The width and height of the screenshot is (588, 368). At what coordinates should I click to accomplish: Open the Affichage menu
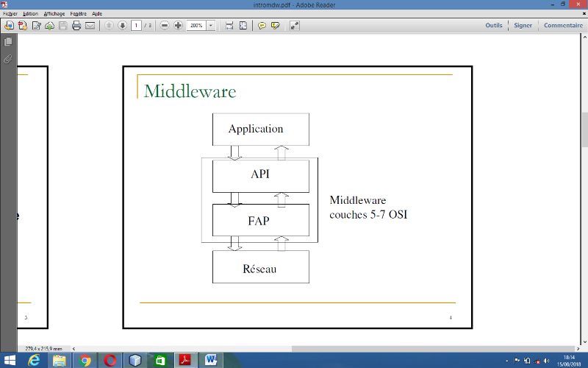pos(54,13)
